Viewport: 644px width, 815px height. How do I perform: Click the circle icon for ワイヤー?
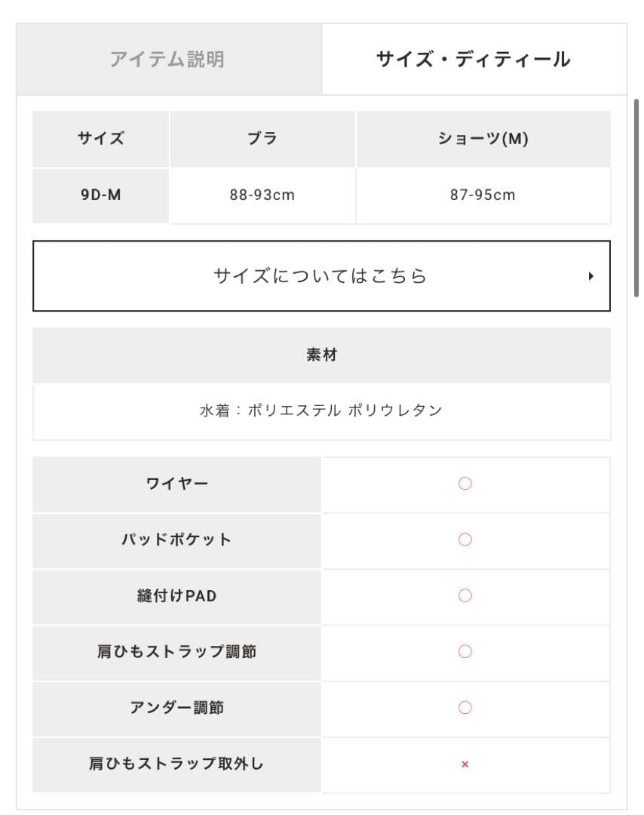pos(465,484)
